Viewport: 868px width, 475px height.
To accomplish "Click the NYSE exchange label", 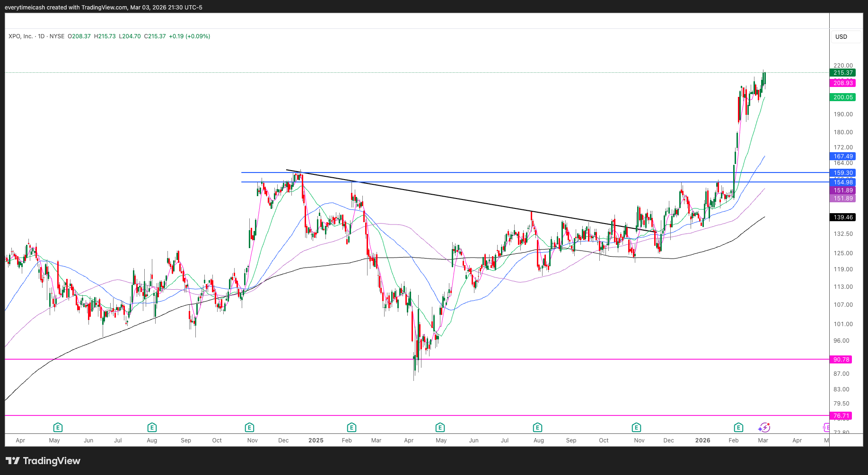I will pos(57,36).
